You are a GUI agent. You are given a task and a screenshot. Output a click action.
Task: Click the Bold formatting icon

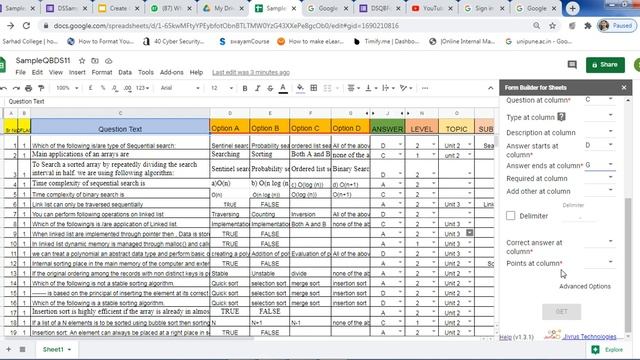click(245, 88)
